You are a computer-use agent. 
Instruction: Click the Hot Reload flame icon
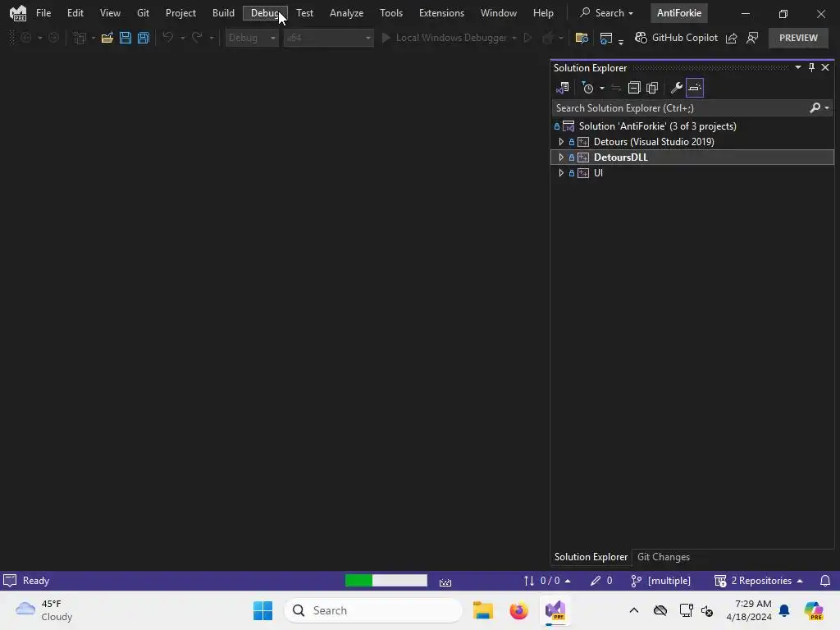[547, 38]
